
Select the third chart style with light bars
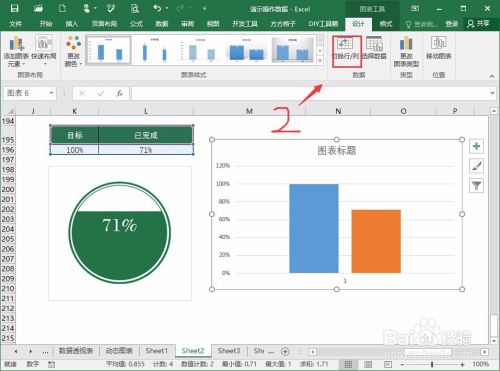(x=201, y=50)
